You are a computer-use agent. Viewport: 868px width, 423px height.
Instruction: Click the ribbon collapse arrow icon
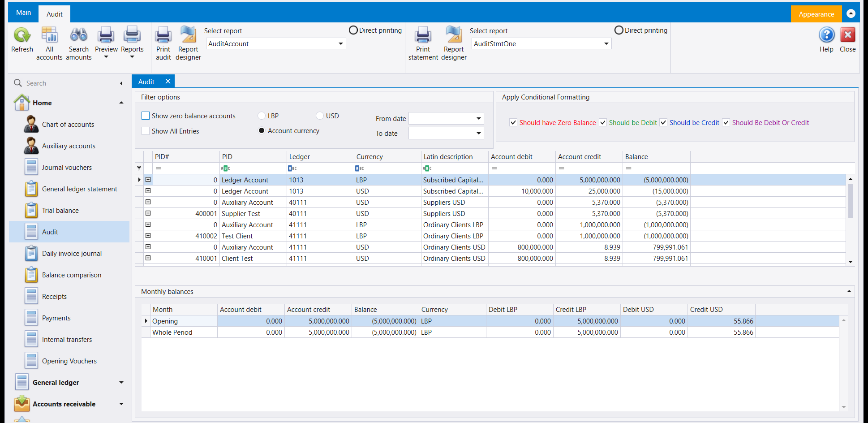tap(851, 13)
